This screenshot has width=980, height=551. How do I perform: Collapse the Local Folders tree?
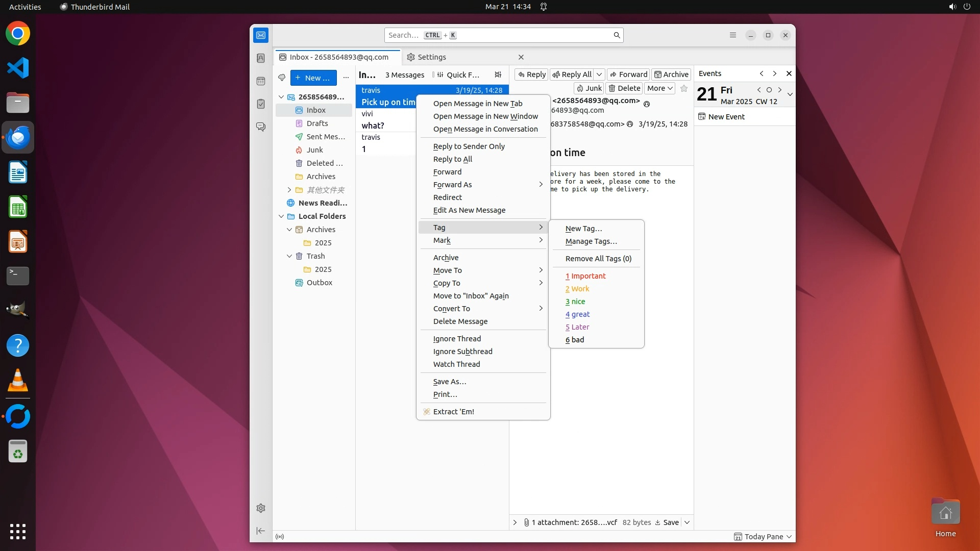coord(281,216)
